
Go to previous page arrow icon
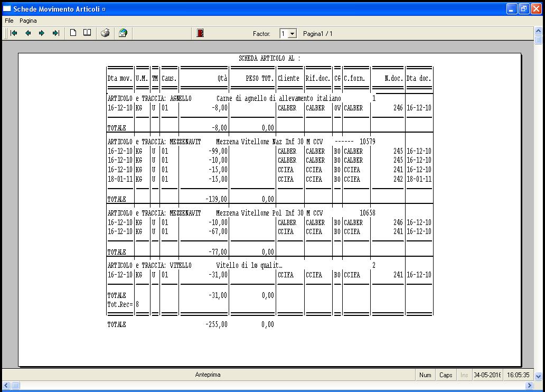[28, 33]
